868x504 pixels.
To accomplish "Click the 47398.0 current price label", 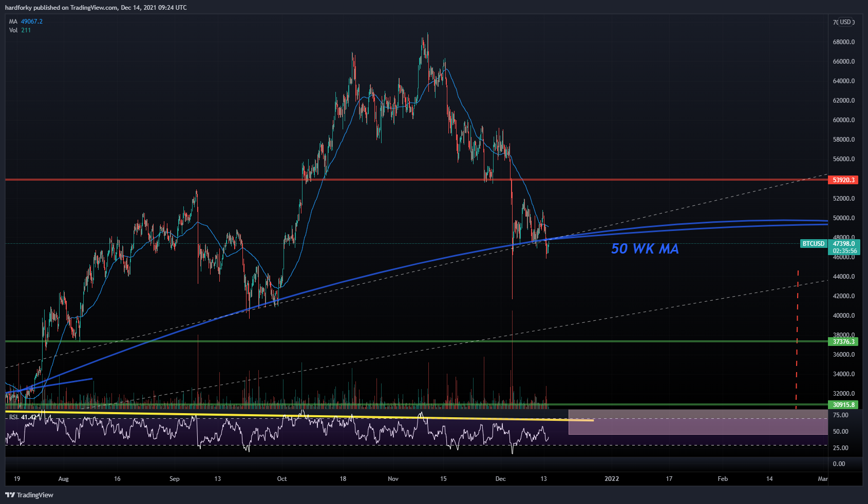I will (844, 244).
